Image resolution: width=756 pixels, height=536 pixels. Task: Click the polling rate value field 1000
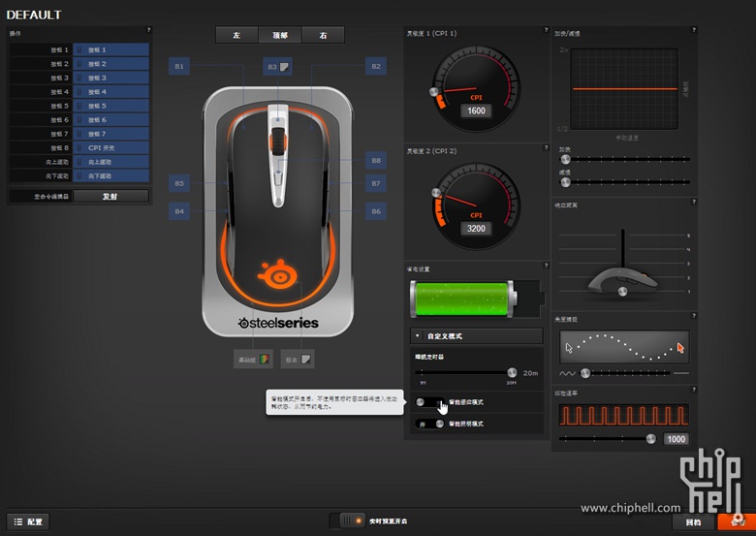click(x=676, y=439)
